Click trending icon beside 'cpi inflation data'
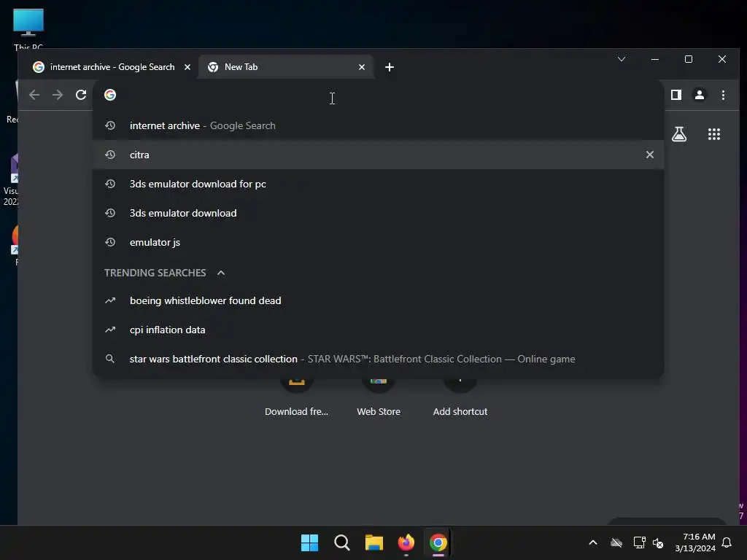Screen dimensions: 747x560 click(x=110, y=329)
